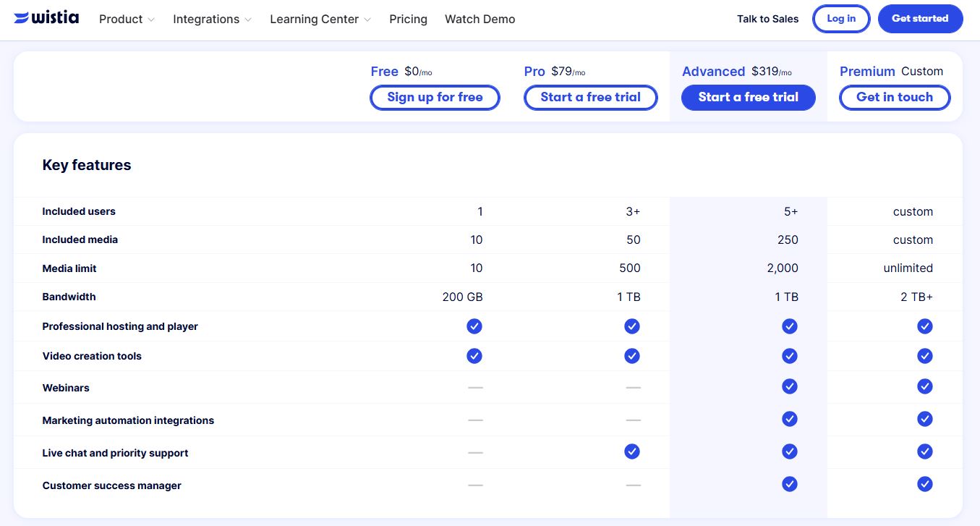This screenshot has width=980, height=526.
Task: Click the dash under Free for Webinars
Action: tap(475, 388)
